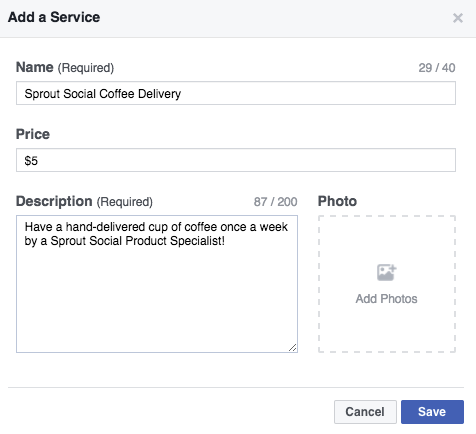This screenshot has width=476, height=434.
Task: Close the Add a Service dialog
Action: [458, 18]
